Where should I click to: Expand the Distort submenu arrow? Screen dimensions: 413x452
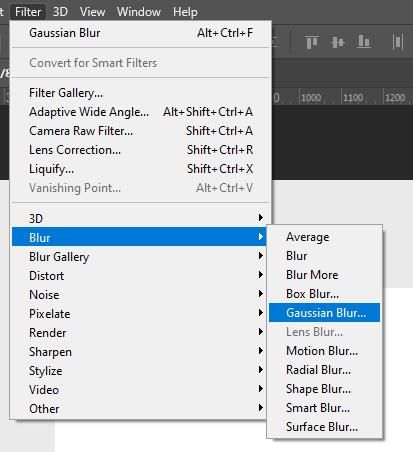(261, 275)
